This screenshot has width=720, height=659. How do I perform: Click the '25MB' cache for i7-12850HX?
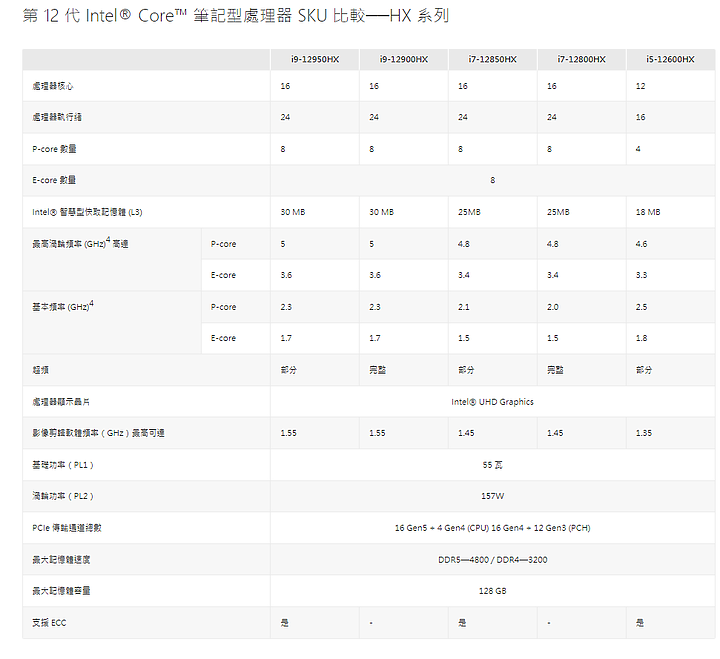[469, 212]
